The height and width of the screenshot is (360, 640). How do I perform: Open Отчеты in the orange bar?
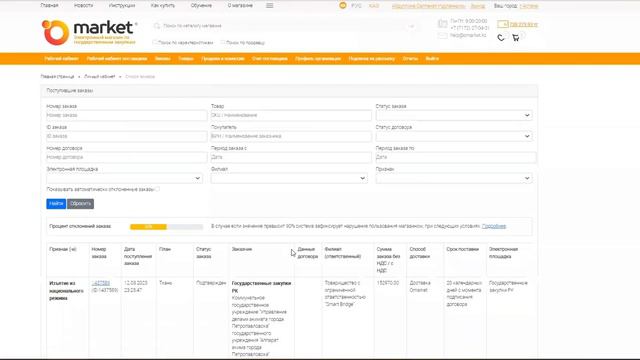click(x=410, y=59)
